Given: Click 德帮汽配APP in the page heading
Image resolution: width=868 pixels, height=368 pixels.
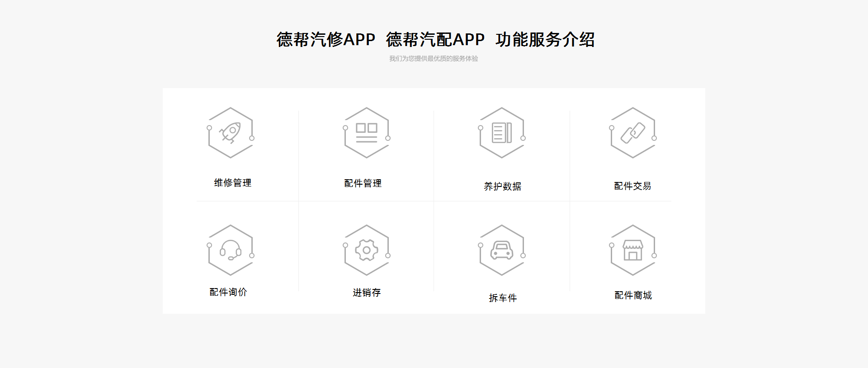Looking at the screenshot, I should pos(435,40).
